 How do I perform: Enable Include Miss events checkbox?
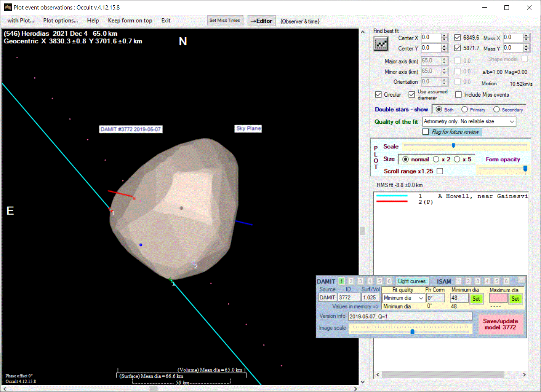pos(458,95)
